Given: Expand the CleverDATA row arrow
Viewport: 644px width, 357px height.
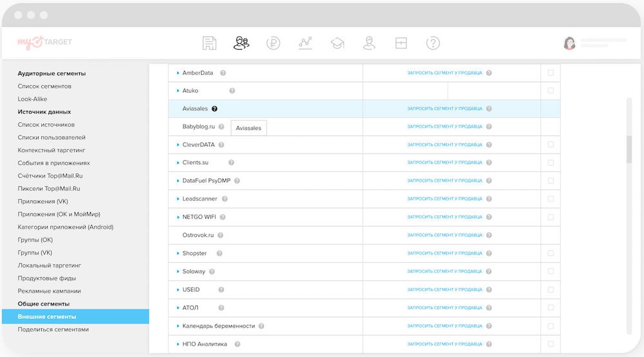Looking at the screenshot, I should [x=178, y=144].
